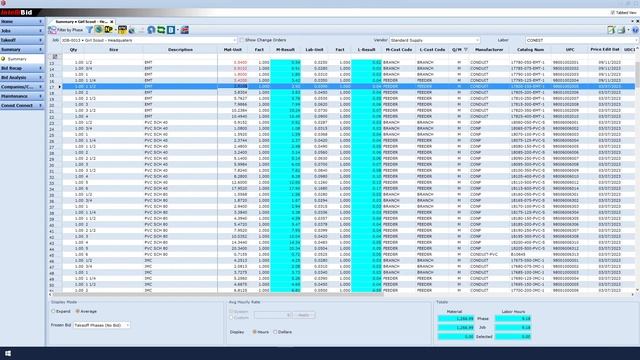The width and height of the screenshot is (640, 360).
Task: Select the Dollars display radio button
Action: tap(275, 332)
